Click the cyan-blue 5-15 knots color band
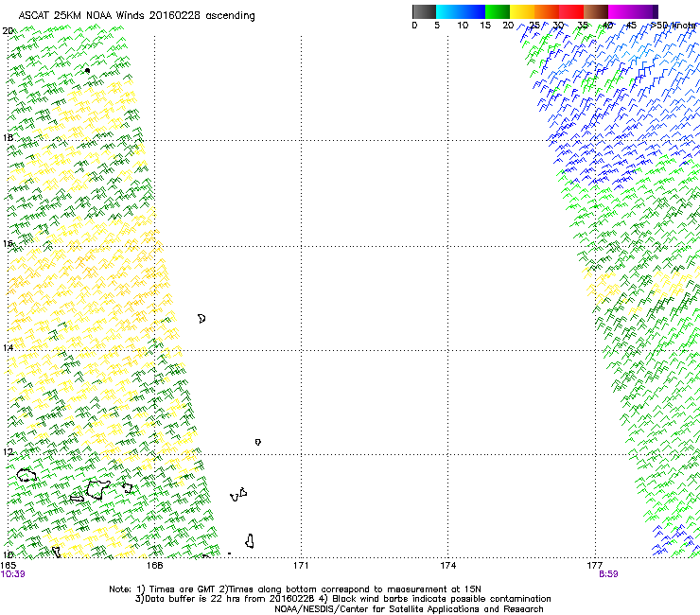 [x=461, y=11]
